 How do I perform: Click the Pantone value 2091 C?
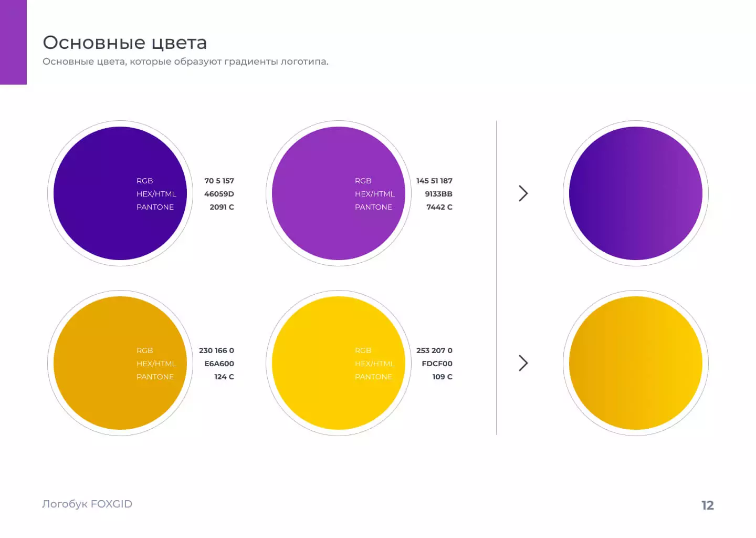point(222,207)
